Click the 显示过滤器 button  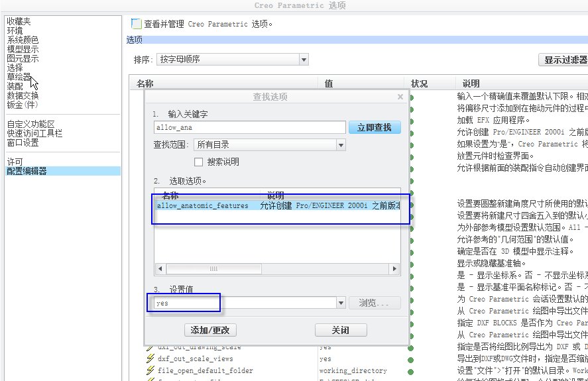565,60
